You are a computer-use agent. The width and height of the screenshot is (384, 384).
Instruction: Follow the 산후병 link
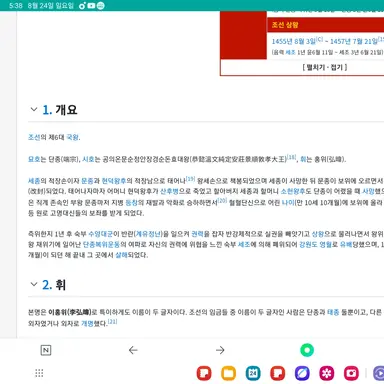click(x=169, y=191)
